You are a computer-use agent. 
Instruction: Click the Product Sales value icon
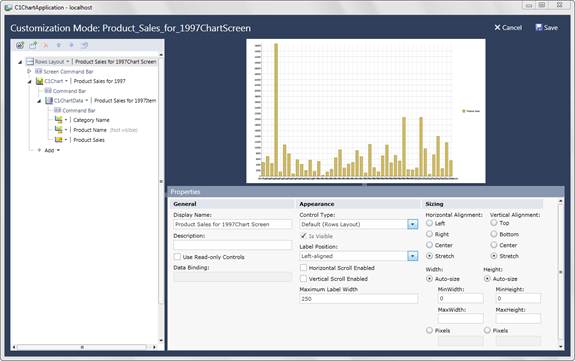pyautogui.click(x=58, y=139)
